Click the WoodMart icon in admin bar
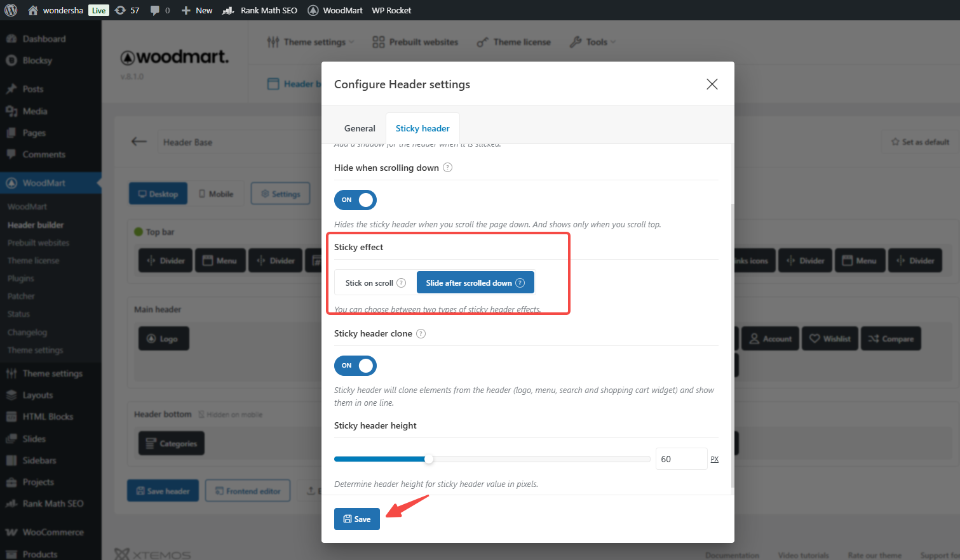 (313, 10)
